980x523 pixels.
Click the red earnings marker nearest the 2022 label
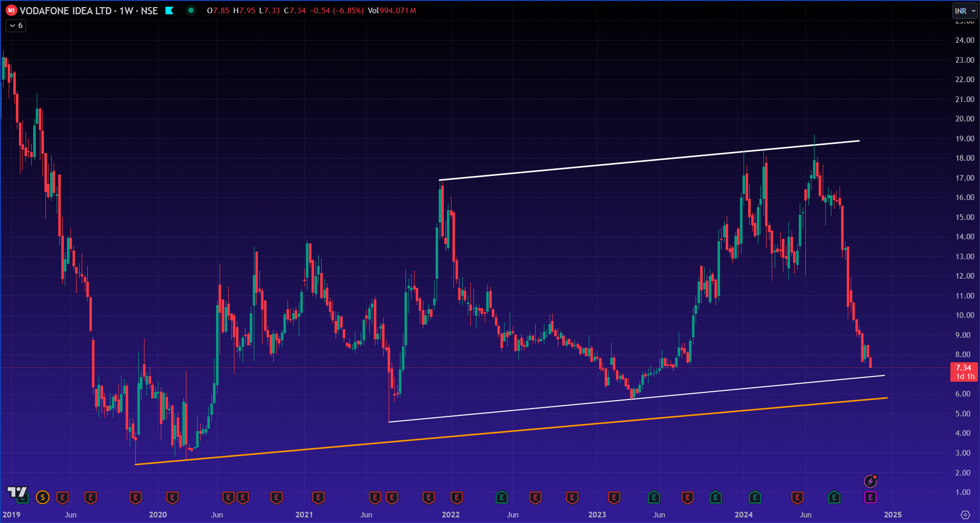(x=457, y=497)
